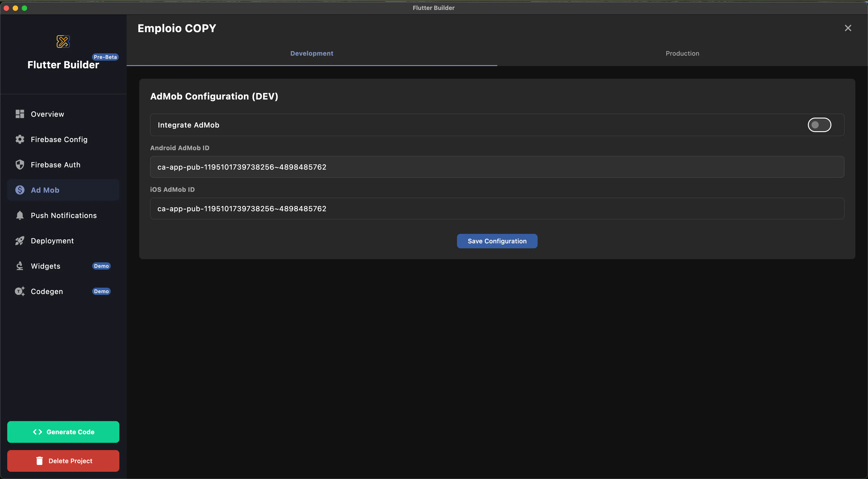The width and height of the screenshot is (868, 479).
Task: Switch to the Production tab
Action: [682, 53]
